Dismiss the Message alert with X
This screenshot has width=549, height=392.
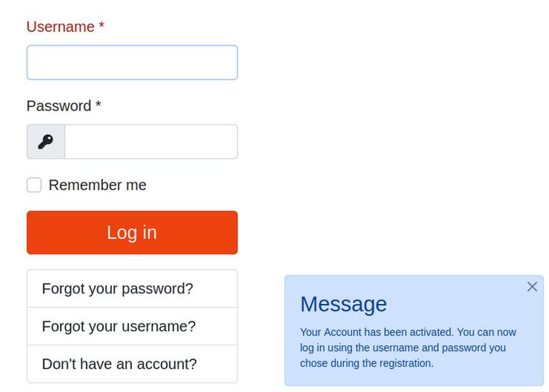click(x=532, y=287)
